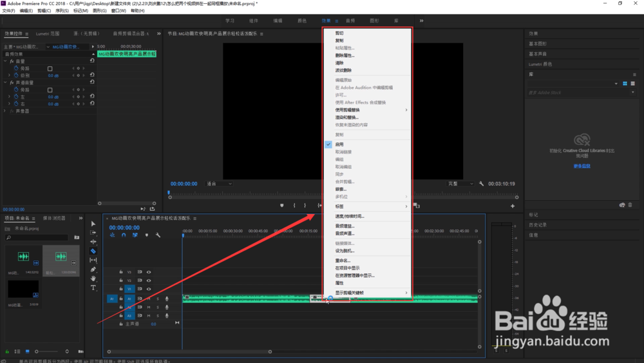Click play-audio icon in Effect Controls
The image size is (644, 363).
(143, 209)
